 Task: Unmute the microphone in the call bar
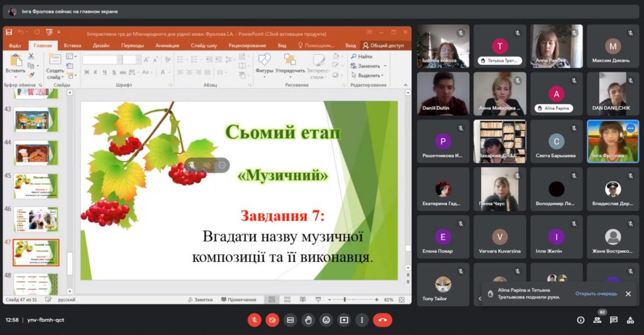coord(254,320)
